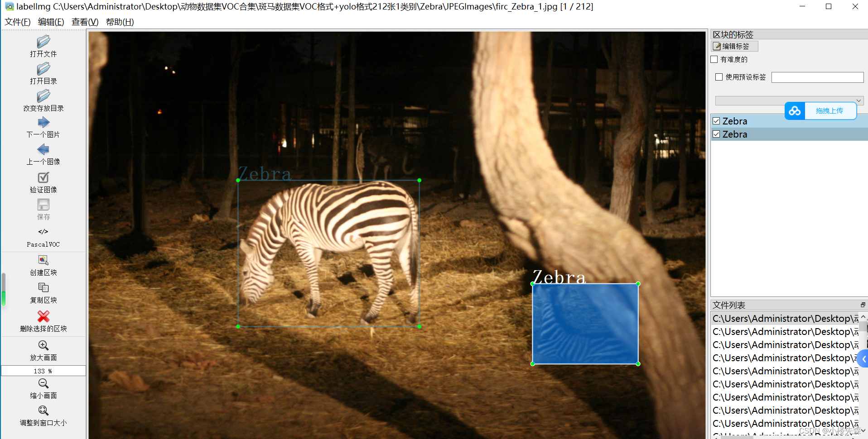Select the fifth file path in list
The width and height of the screenshot is (868, 439).
pos(785,371)
